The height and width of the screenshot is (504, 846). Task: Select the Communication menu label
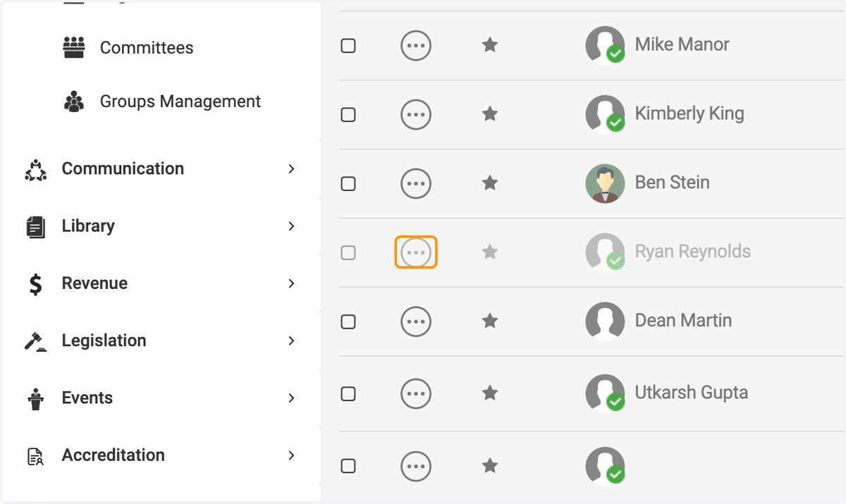pyautogui.click(x=123, y=168)
